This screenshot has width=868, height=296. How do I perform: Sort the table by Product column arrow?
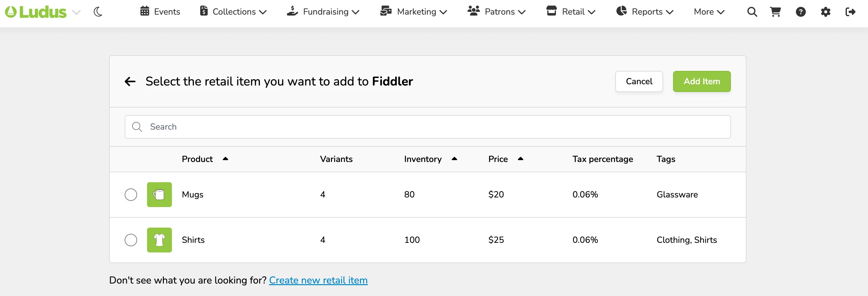coord(225,159)
